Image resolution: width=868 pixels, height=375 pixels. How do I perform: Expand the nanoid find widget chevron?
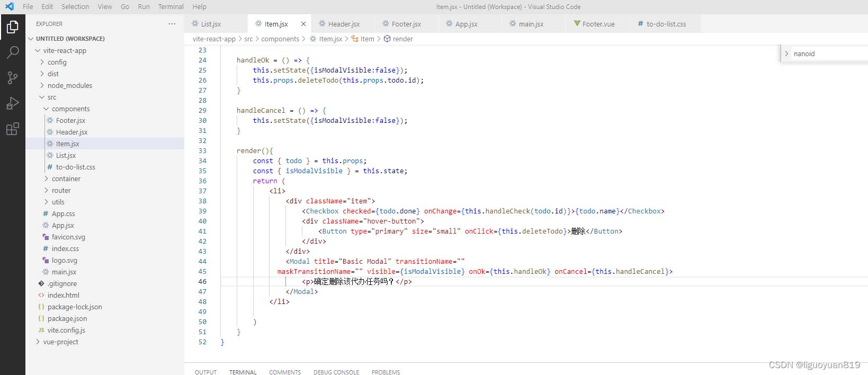coord(786,53)
